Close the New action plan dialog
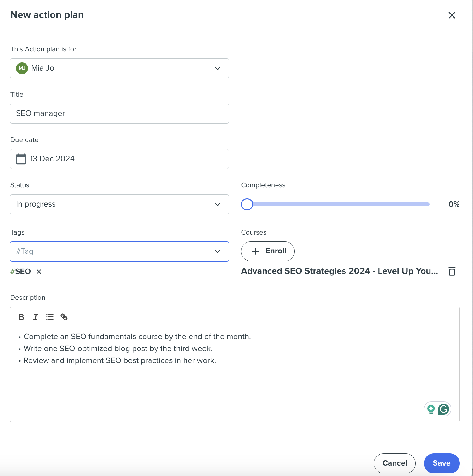Image resolution: width=473 pixels, height=476 pixels. coord(452,15)
